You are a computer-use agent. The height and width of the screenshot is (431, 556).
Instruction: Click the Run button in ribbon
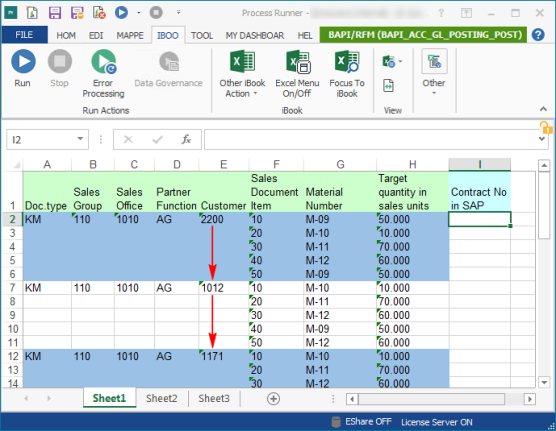click(x=23, y=68)
